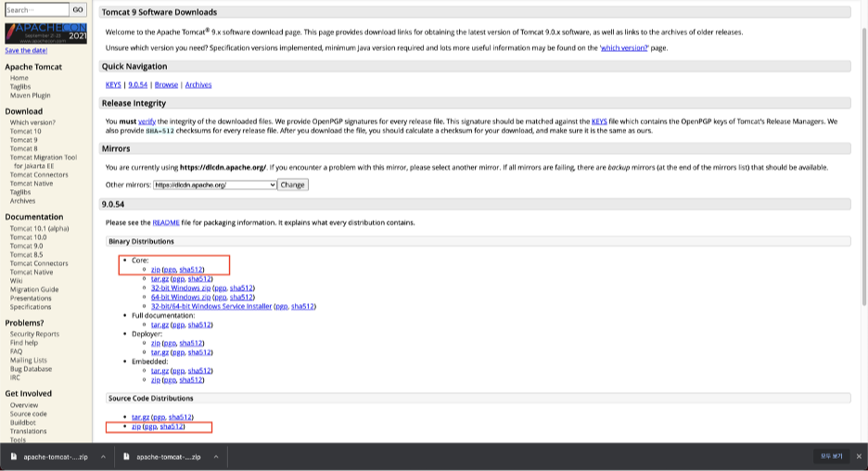Viewport: 868px width, 471px height.
Task: Go to Tomcat 10 download page
Action: click(x=25, y=131)
